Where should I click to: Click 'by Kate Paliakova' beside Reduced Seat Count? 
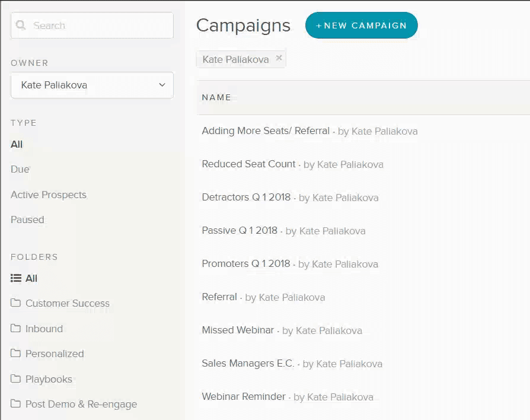click(x=343, y=165)
